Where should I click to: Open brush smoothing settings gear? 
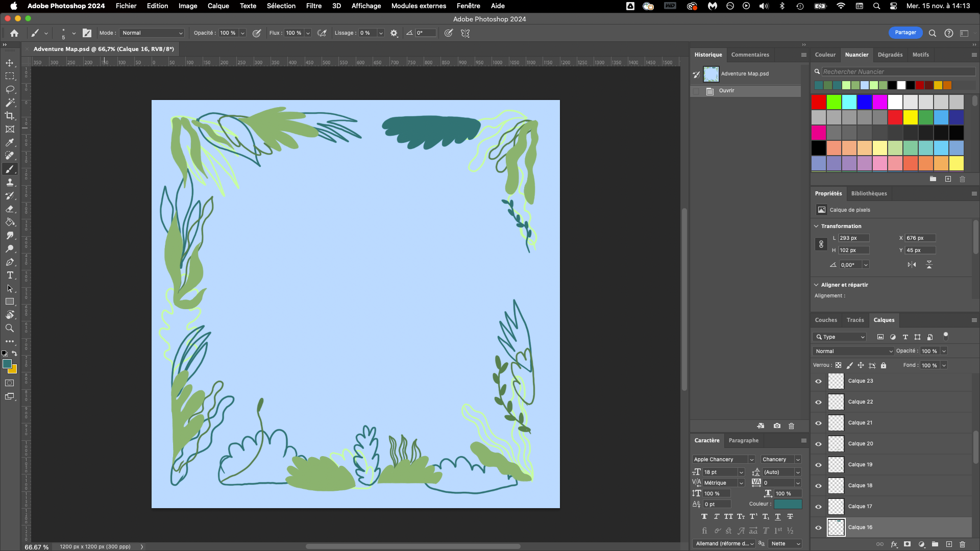point(394,33)
